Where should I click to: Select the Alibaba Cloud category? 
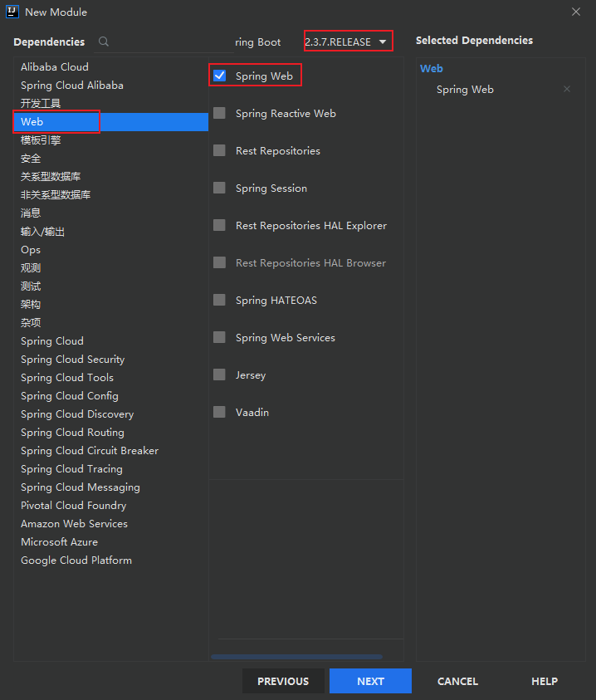click(55, 67)
